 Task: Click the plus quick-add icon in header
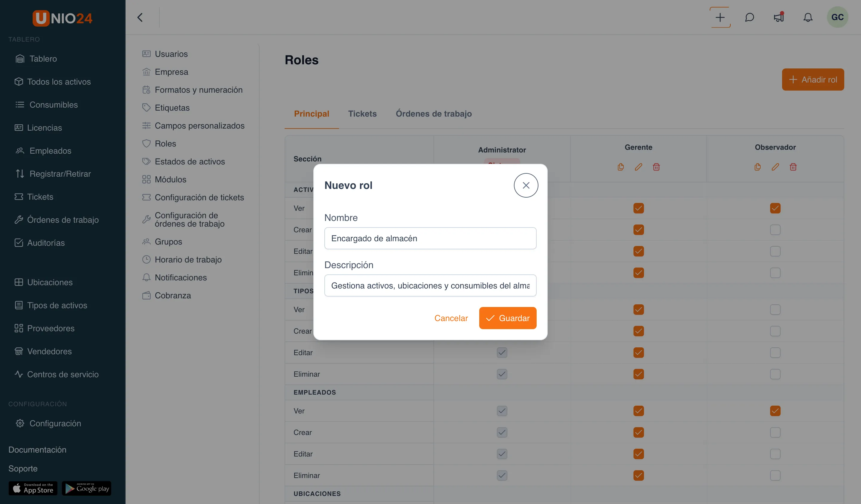tap(720, 17)
